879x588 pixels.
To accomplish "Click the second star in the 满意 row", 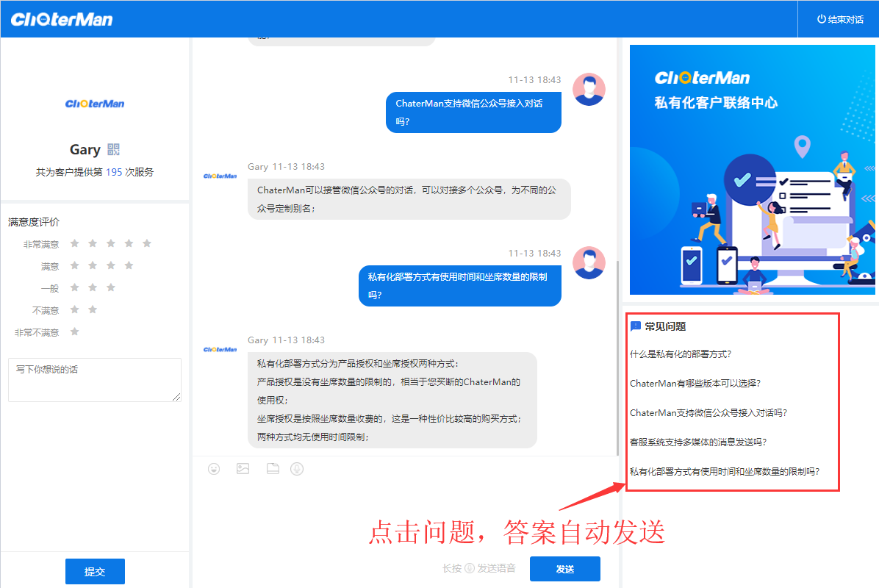I will (x=93, y=265).
